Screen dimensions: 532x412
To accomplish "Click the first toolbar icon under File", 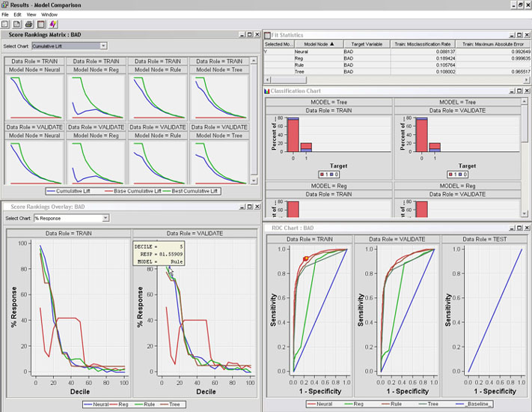I will pyautogui.click(x=5, y=24).
